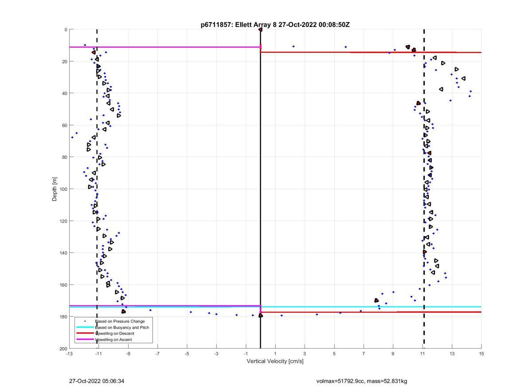Click y-axis tick label '40'

(x=64, y=93)
